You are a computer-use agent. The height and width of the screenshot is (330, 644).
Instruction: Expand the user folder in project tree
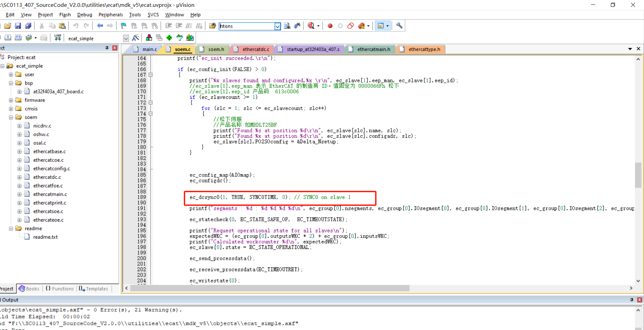point(11,75)
